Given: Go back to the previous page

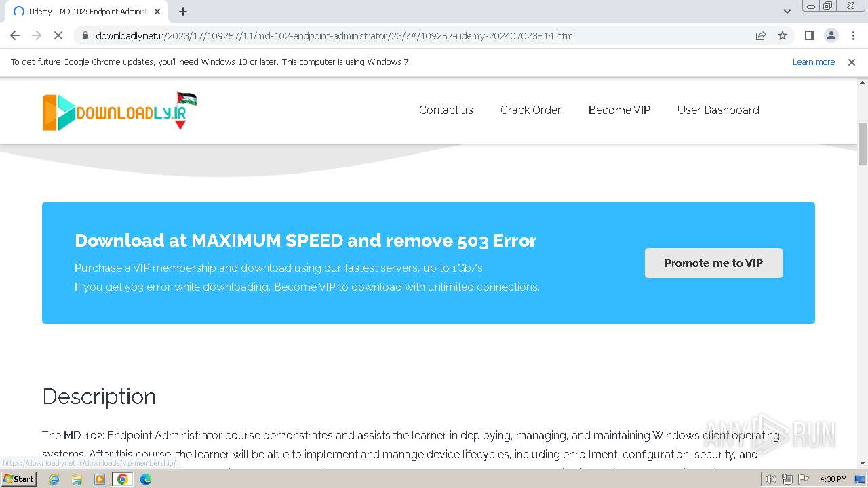Looking at the screenshot, I should [x=15, y=35].
